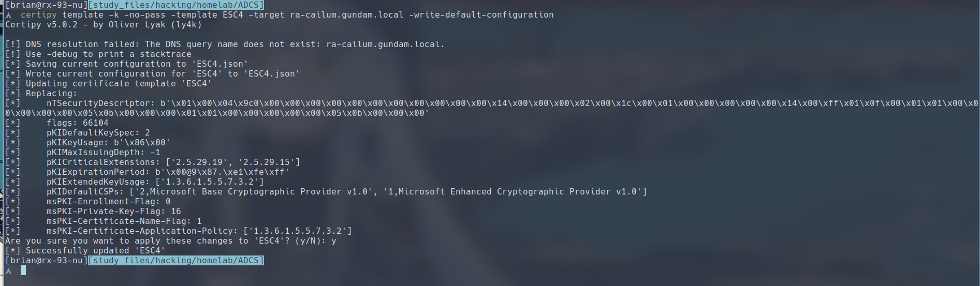The image size is (980, 286).
Task: Click the prompt arrow symbol before the certipy command
Action: pos(9,15)
